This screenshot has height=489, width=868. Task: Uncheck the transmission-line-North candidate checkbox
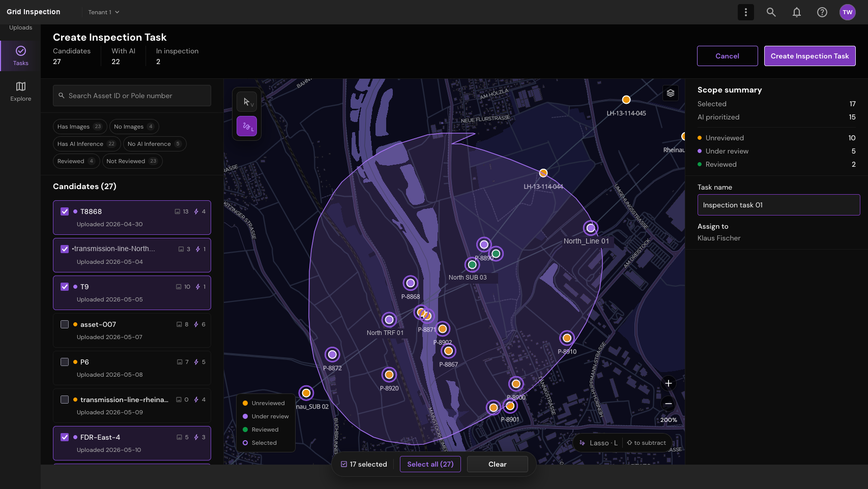65,249
